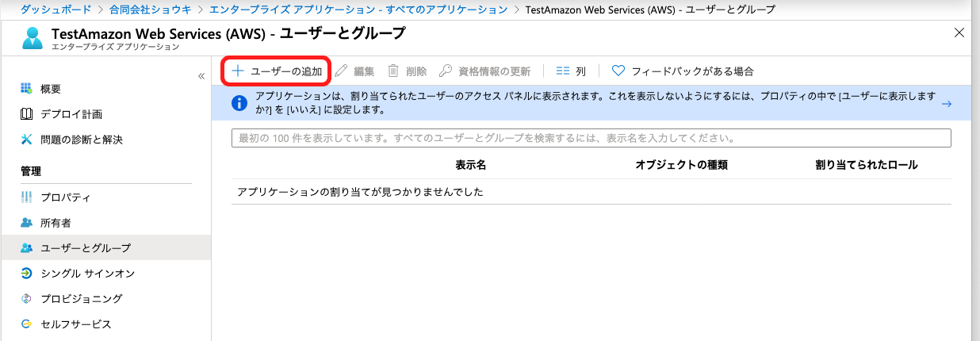Click the セルフサービス icon
Screen dimensions: 980x341
(26, 324)
